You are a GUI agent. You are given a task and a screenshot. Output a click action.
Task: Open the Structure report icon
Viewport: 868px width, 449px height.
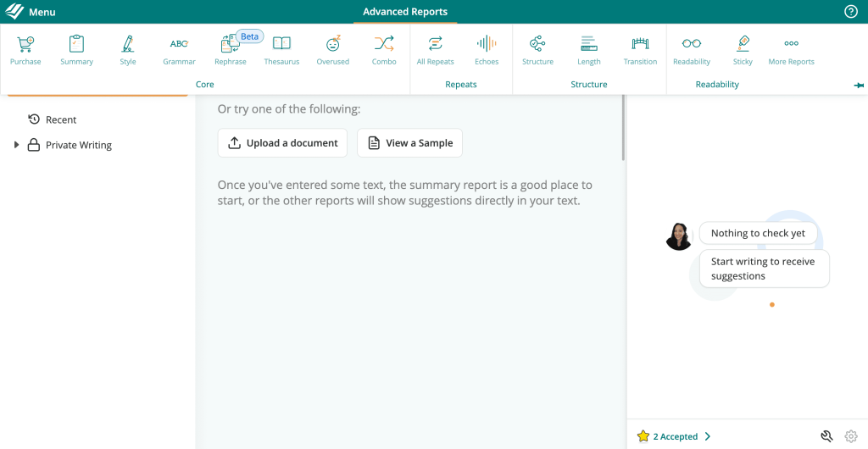coord(537,44)
